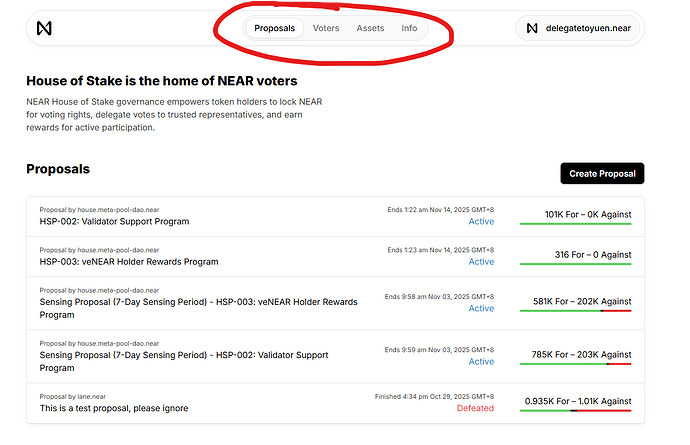
Task: Click the red Defeated status label
Action: pyautogui.click(x=475, y=408)
